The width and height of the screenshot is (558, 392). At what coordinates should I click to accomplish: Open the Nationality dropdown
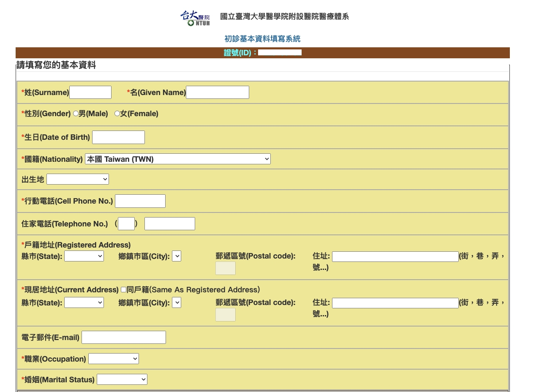178,159
